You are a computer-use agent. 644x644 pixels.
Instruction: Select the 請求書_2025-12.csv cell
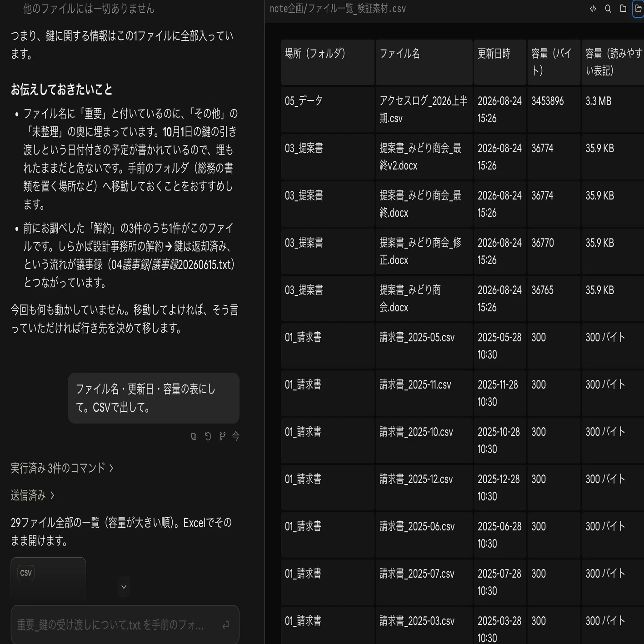click(x=424, y=488)
